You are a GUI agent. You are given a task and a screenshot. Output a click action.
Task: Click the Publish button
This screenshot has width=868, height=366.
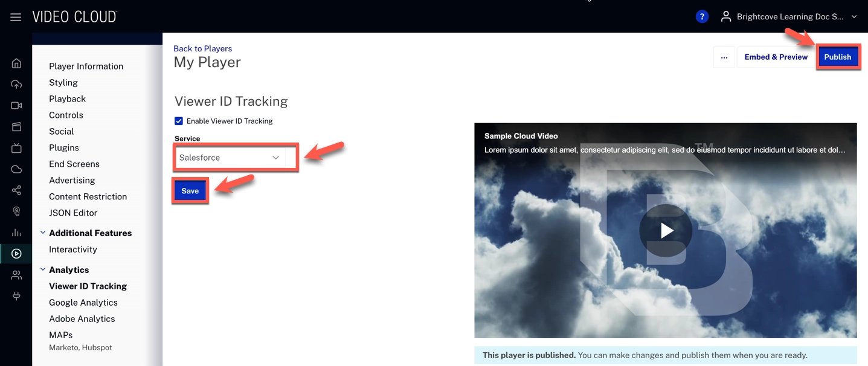click(837, 57)
